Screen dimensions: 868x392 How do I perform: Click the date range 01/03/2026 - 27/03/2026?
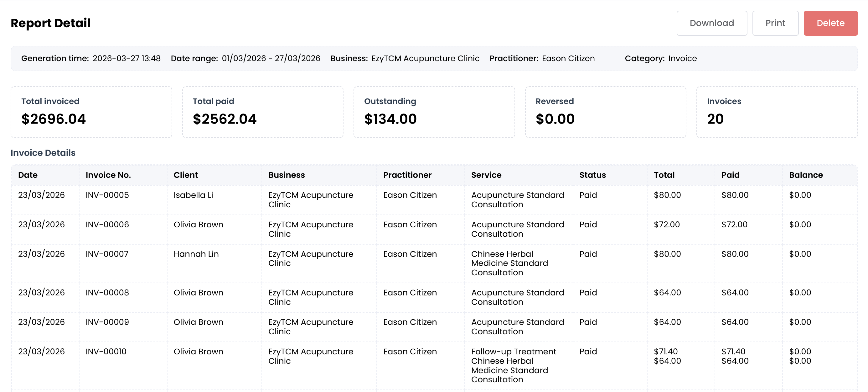pos(271,58)
